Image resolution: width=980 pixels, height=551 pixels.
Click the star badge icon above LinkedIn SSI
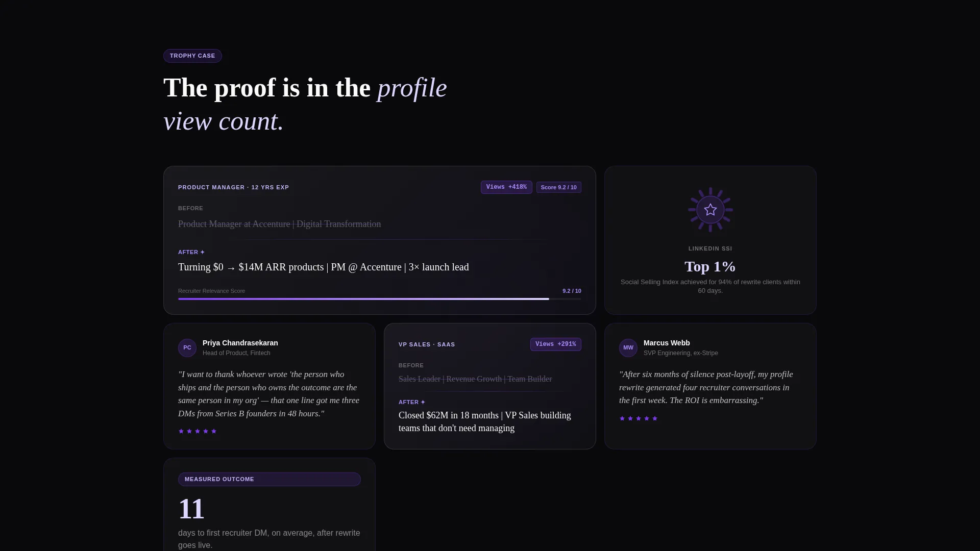[710, 210]
